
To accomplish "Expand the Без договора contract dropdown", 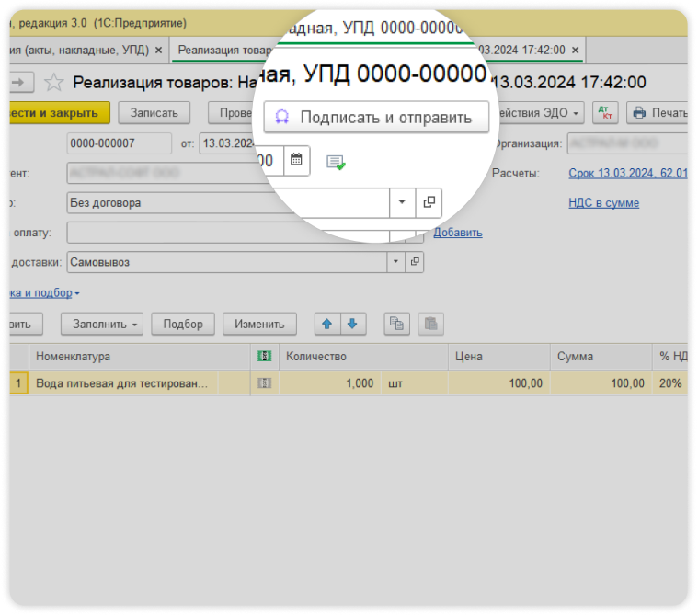I will click(x=402, y=202).
